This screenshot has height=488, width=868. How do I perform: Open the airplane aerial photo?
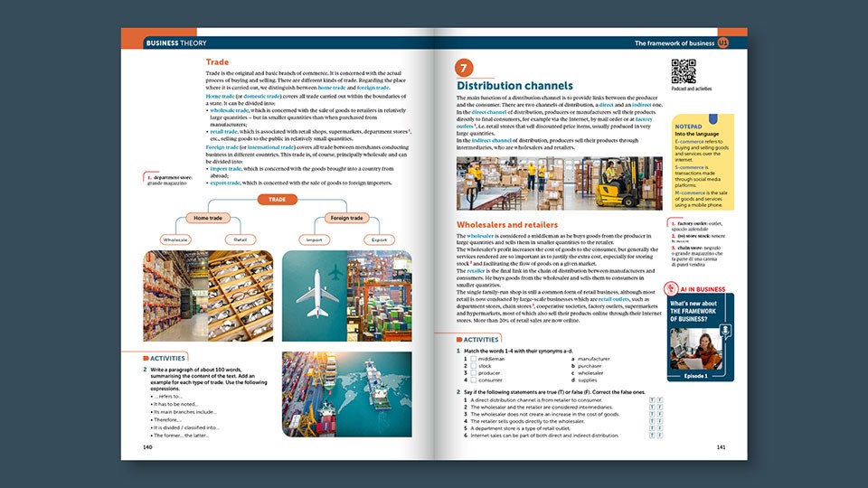point(315,296)
